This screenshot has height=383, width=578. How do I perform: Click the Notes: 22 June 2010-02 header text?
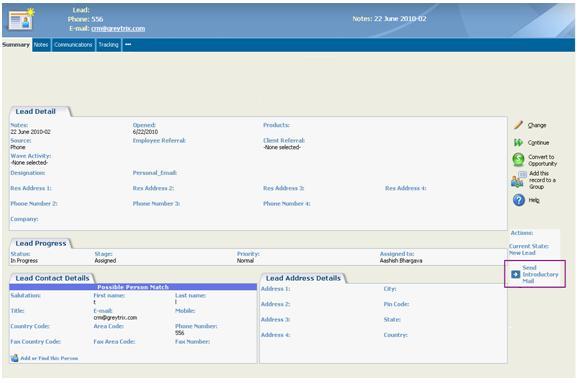[389, 19]
